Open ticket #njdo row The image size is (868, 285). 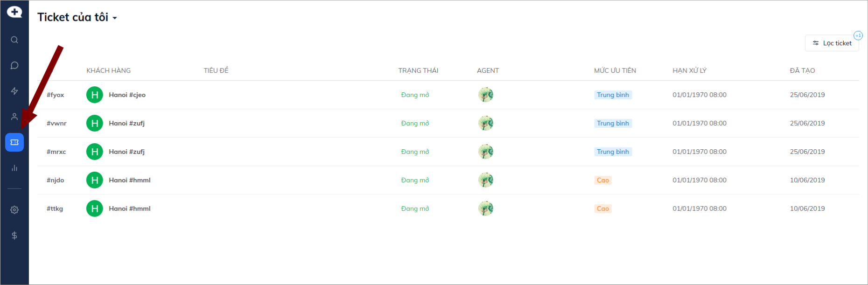click(x=56, y=181)
